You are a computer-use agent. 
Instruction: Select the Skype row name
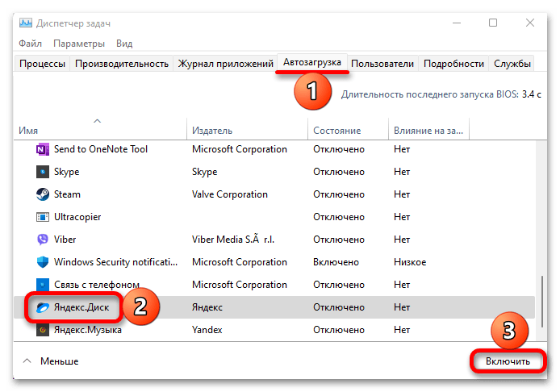tap(66, 172)
